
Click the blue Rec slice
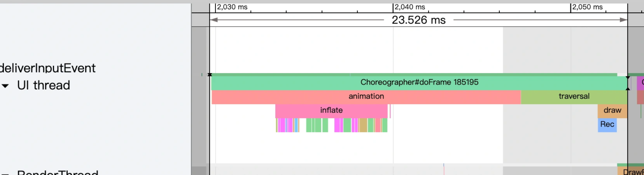click(x=607, y=124)
